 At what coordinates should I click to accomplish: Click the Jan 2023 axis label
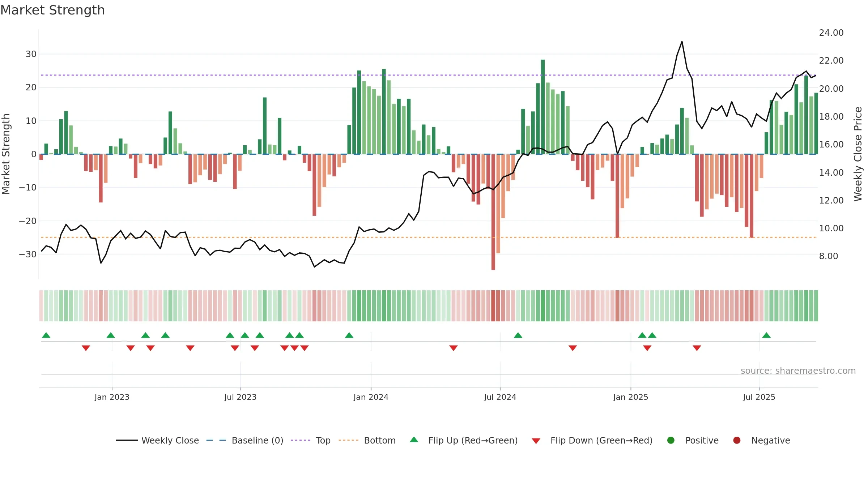pyautogui.click(x=112, y=397)
